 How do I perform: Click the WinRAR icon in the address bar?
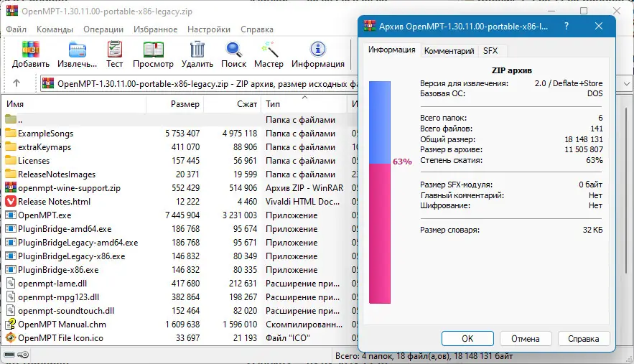pos(48,83)
